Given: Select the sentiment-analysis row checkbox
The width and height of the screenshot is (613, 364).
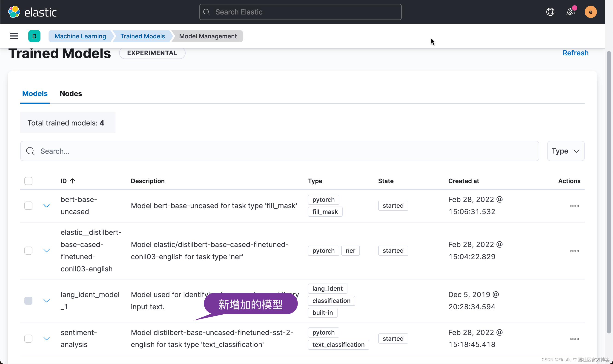Looking at the screenshot, I should (x=29, y=338).
